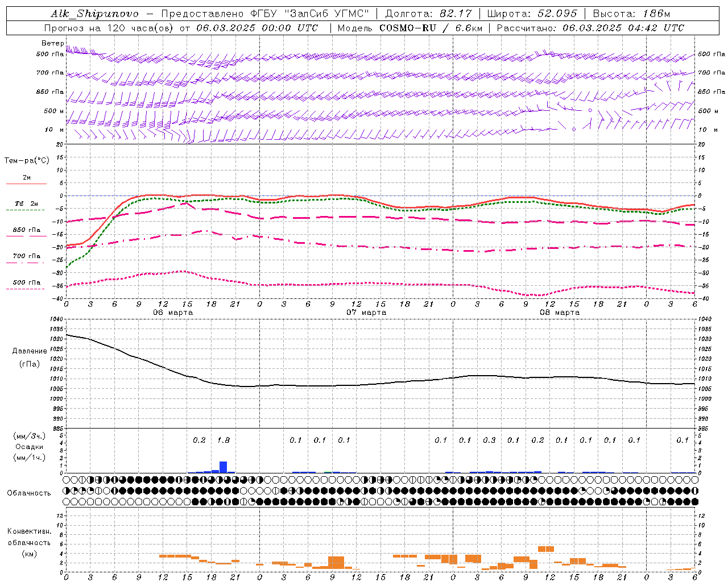Click the 07 марта date label

(366, 313)
